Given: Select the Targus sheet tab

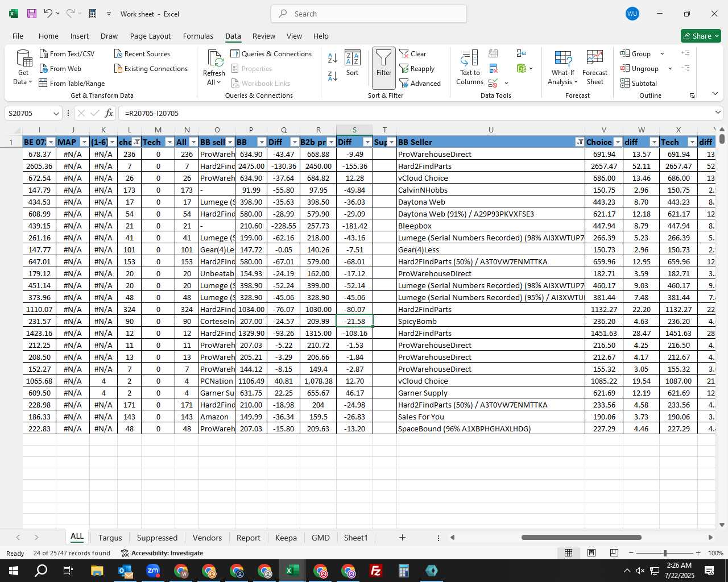Looking at the screenshot, I should tap(110, 538).
